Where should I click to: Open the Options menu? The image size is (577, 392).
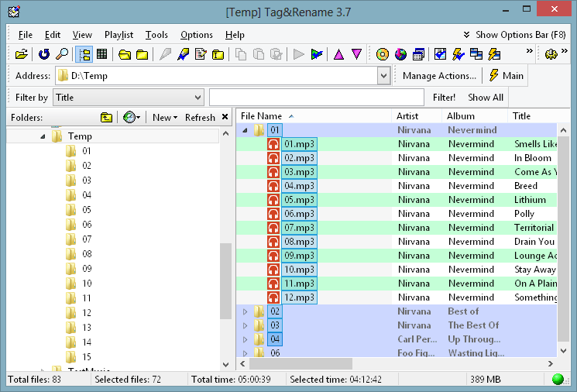click(x=197, y=35)
